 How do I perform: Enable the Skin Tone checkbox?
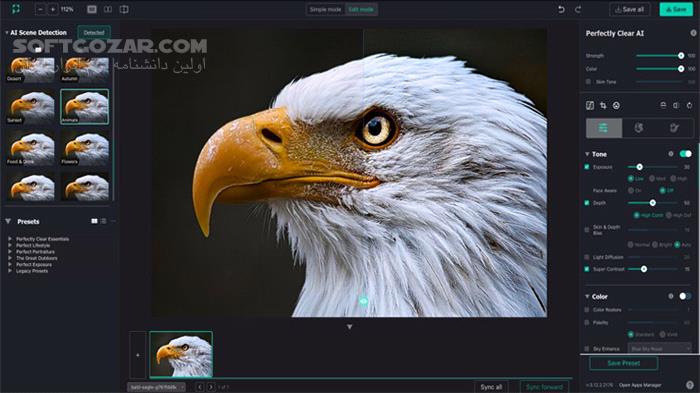[x=588, y=82]
